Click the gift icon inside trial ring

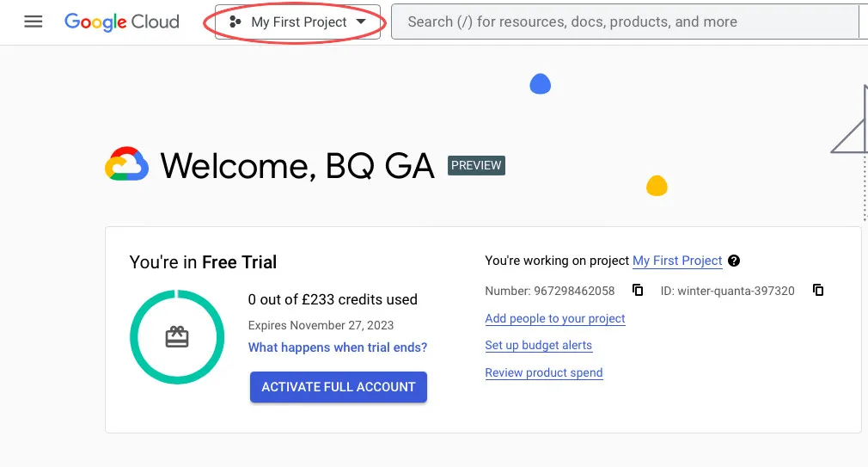click(x=177, y=337)
